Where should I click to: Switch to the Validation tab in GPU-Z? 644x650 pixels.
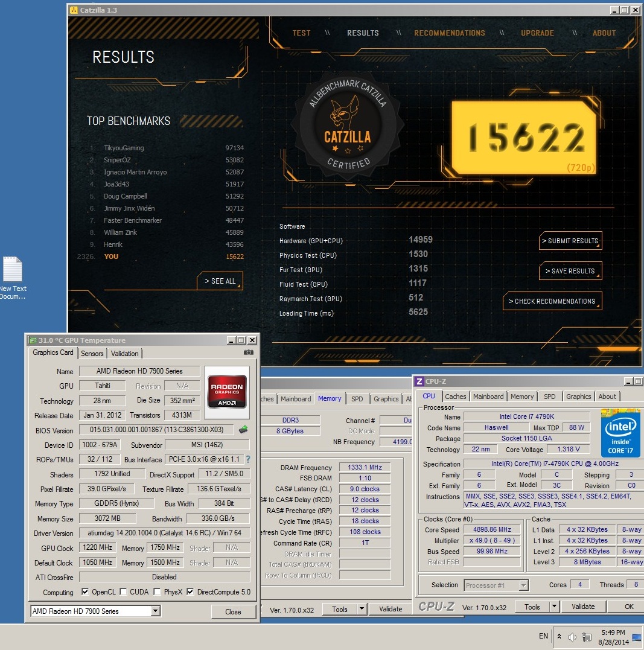point(124,353)
